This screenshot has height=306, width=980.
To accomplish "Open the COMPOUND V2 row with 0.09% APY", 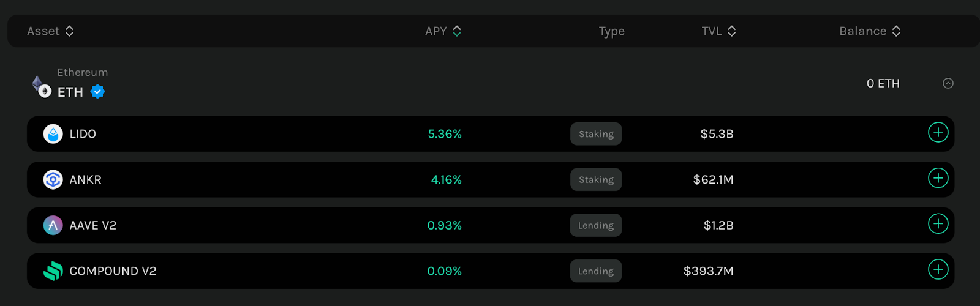I will [x=491, y=271].
